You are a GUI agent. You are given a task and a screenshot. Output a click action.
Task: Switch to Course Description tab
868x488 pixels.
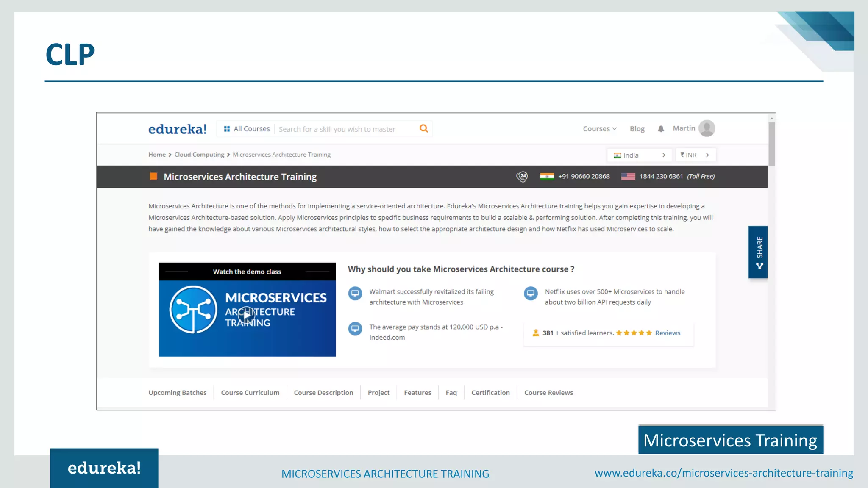(323, 393)
